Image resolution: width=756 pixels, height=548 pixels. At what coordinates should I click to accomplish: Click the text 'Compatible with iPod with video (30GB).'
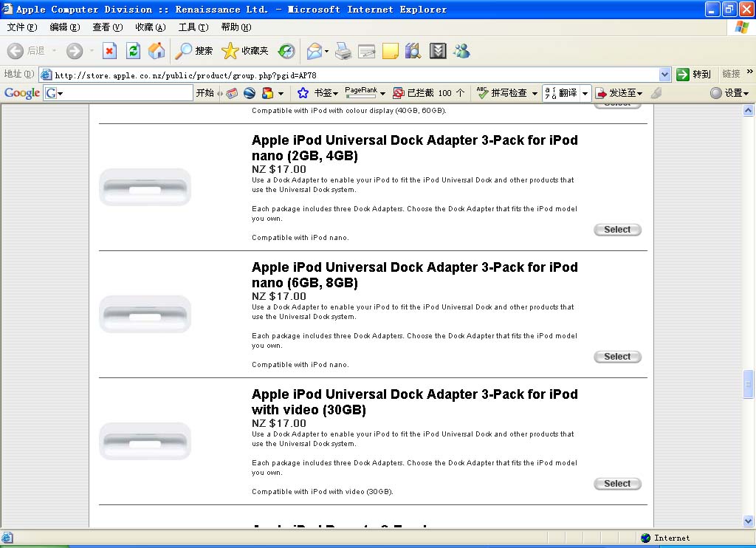point(323,492)
